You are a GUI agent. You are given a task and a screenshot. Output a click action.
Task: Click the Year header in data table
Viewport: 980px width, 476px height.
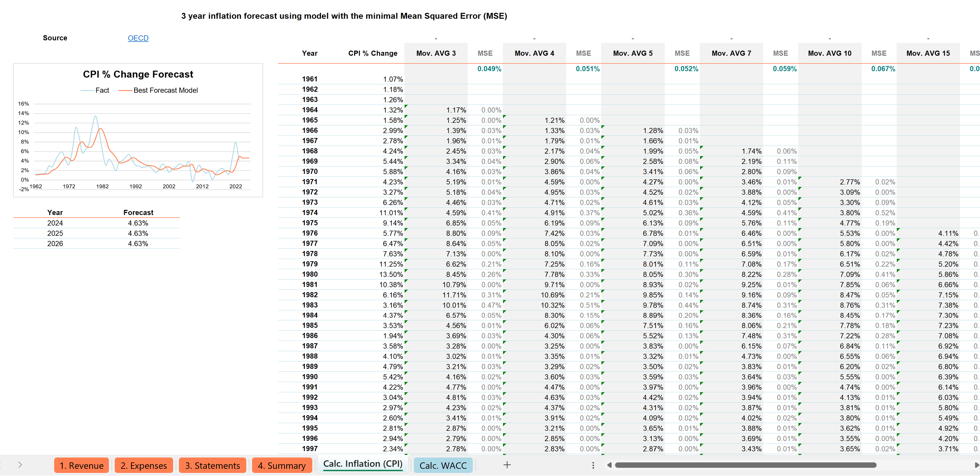pyautogui.click(x=309, y=53)
